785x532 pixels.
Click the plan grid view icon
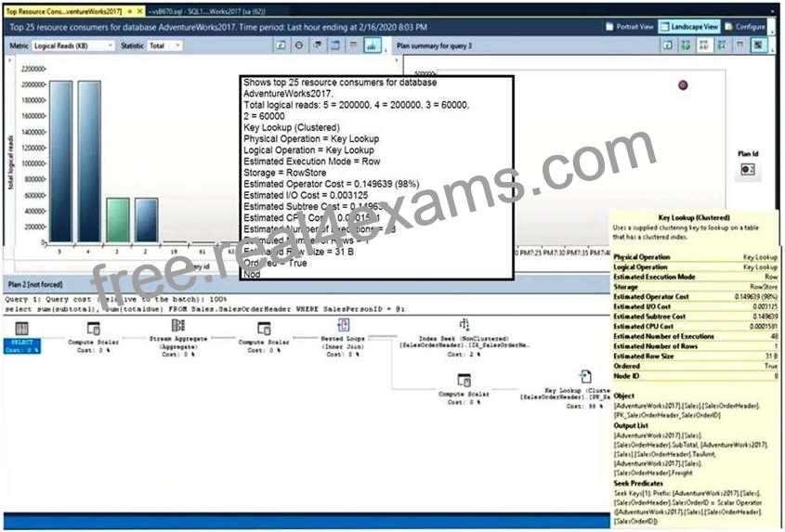(739, 45)
